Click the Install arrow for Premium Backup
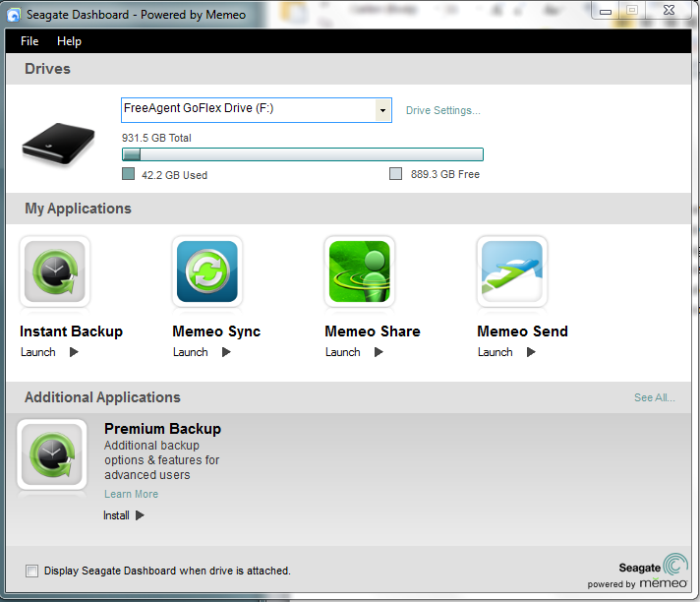This screenshot has width=700, height=602. pyautogui.click(x=140, y=515)
